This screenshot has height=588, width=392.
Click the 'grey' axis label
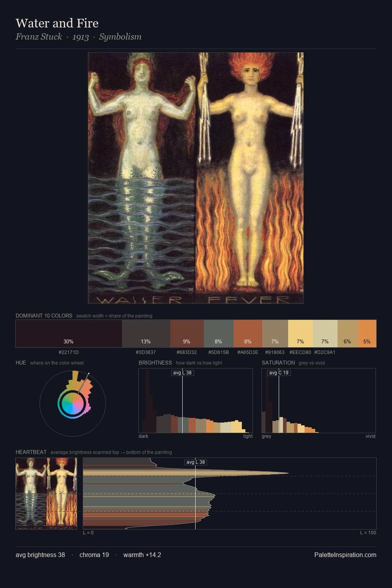point(267,436)
